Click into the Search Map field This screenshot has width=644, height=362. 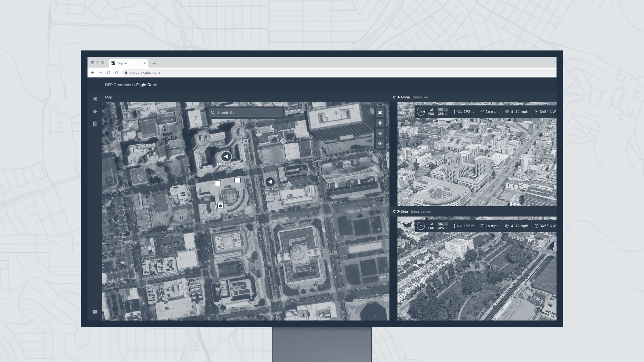[x=246, y=113]
